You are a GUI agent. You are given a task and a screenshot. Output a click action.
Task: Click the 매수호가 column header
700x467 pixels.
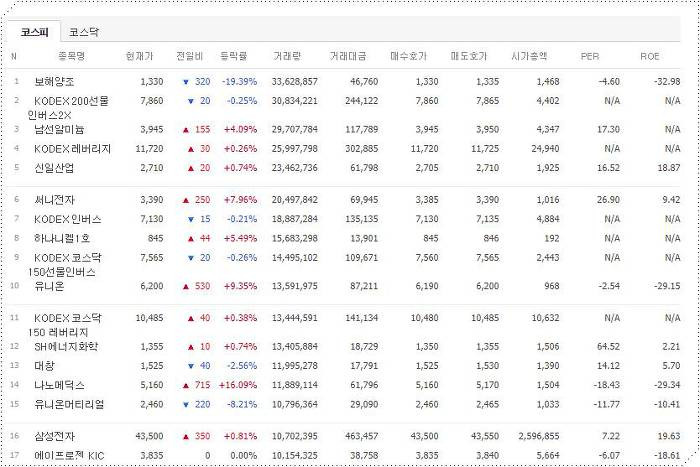click(408, 56)
